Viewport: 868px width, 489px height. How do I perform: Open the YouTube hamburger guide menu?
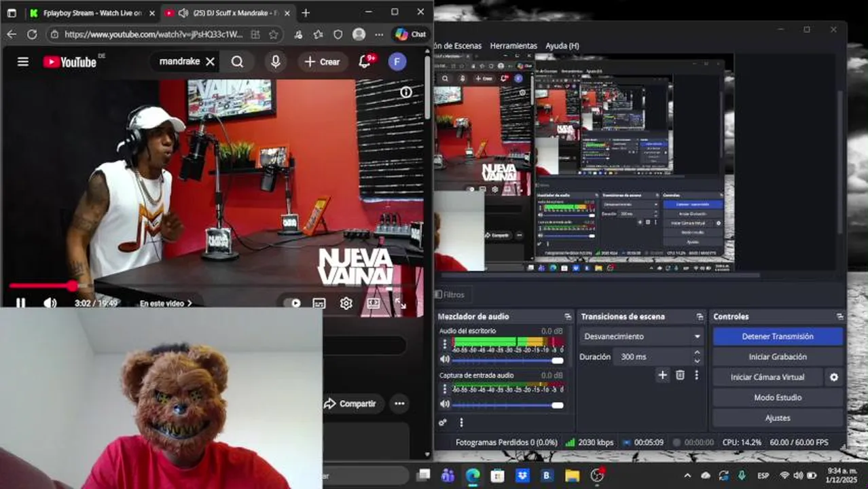(23, 62)
